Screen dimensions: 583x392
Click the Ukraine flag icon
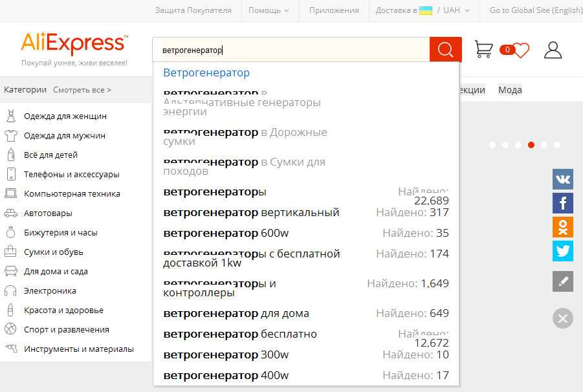426,10
